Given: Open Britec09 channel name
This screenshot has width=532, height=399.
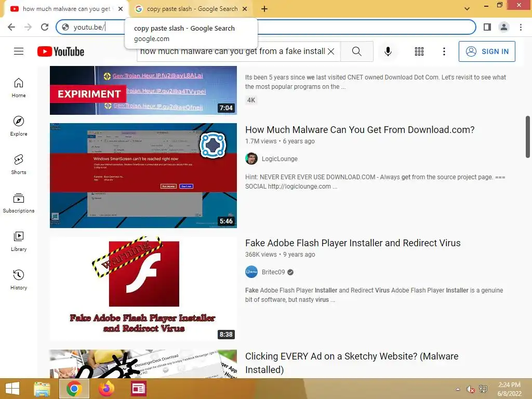Looking at the screenshot, I should click(x=273, y=272).
